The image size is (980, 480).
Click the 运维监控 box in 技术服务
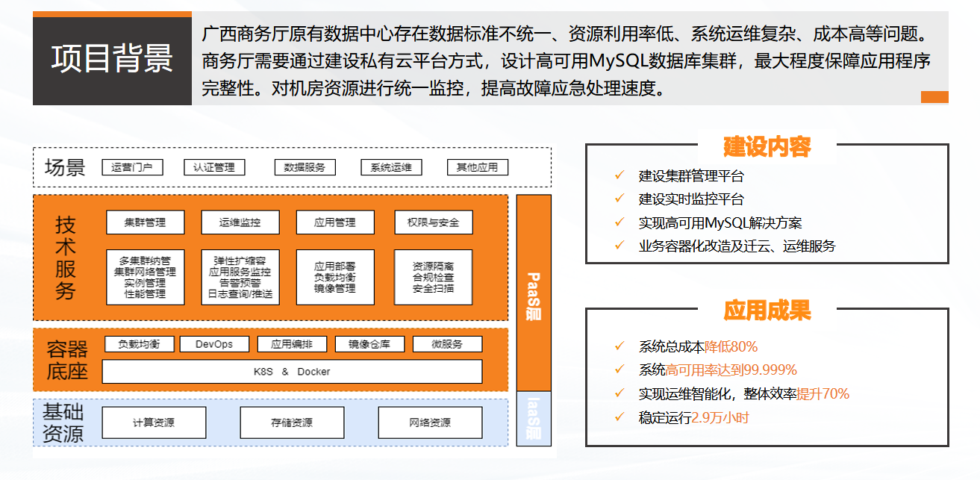[x=240, y=222]
